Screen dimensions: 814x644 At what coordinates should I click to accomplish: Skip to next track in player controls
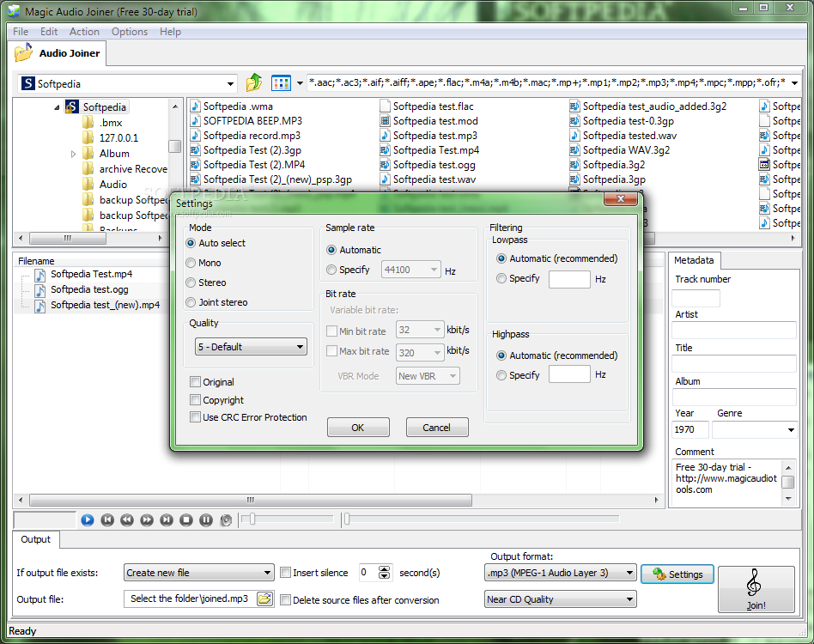pyautogui.click(x=167, y=519)
